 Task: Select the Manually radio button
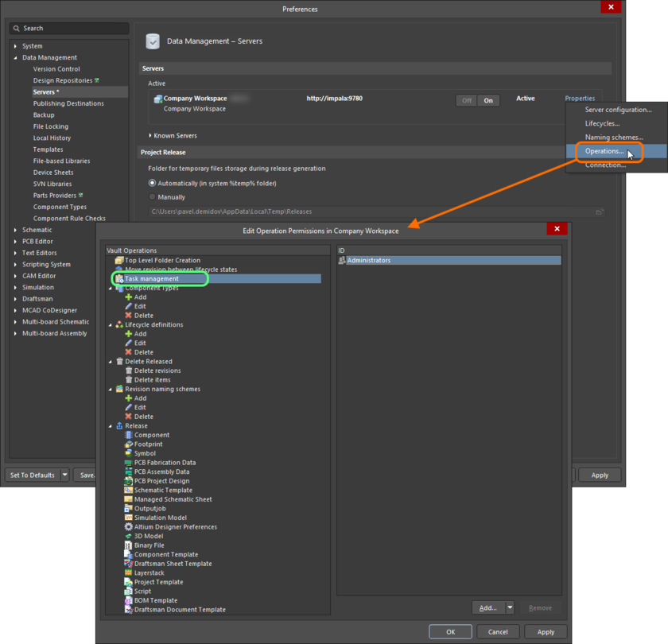[x=150, y=196]
